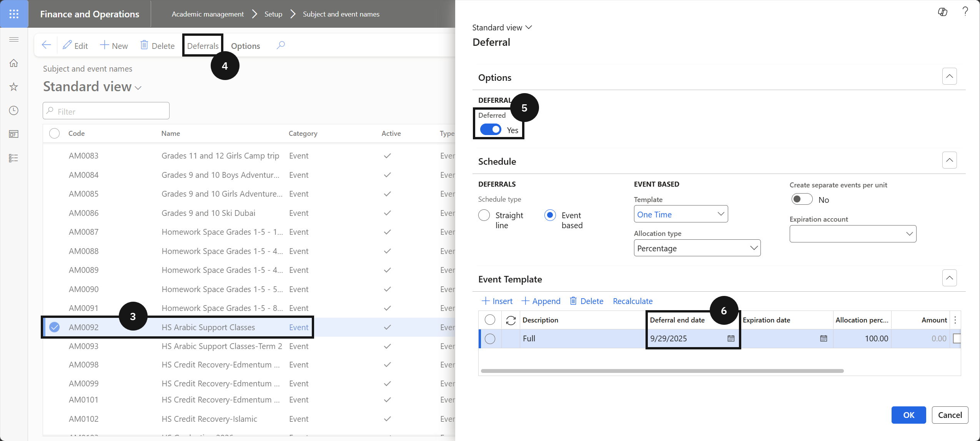Deselect the AM0092 row checkmark

[x=55, y=327]
